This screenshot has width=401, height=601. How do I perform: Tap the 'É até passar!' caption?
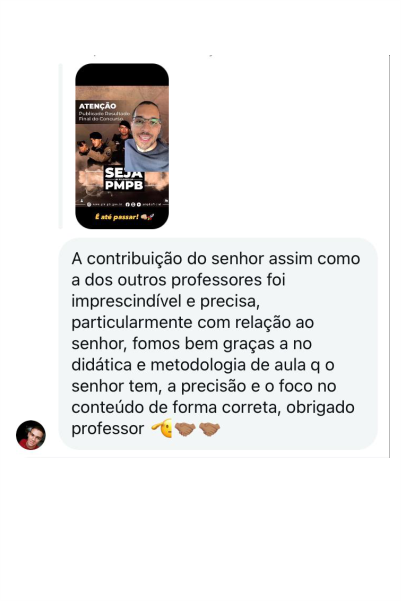click(117, 217)
